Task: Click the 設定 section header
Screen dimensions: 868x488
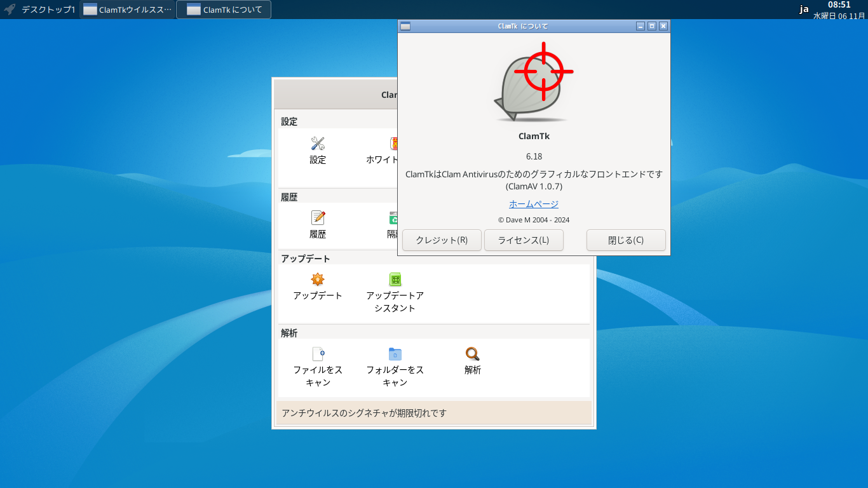Action: (289, 121)
